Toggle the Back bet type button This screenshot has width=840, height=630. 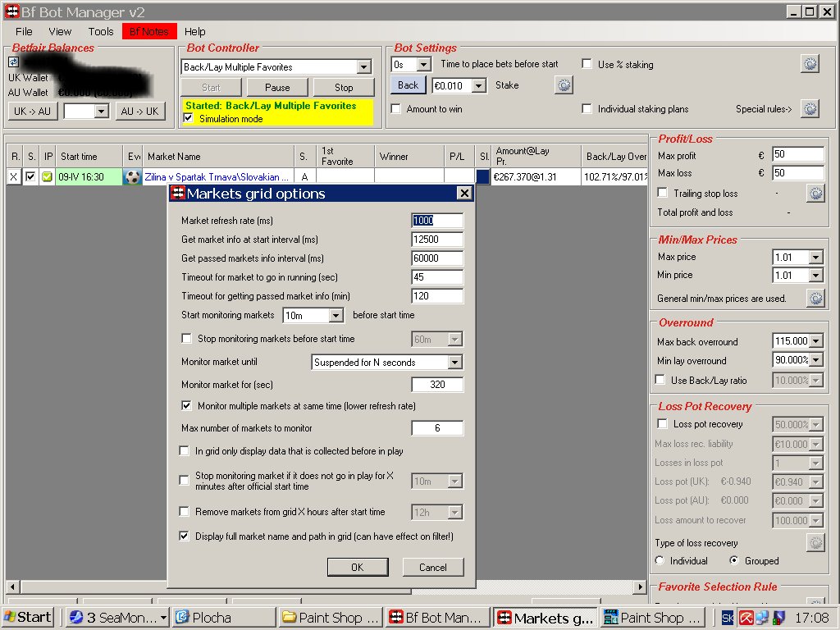[408, 85]
